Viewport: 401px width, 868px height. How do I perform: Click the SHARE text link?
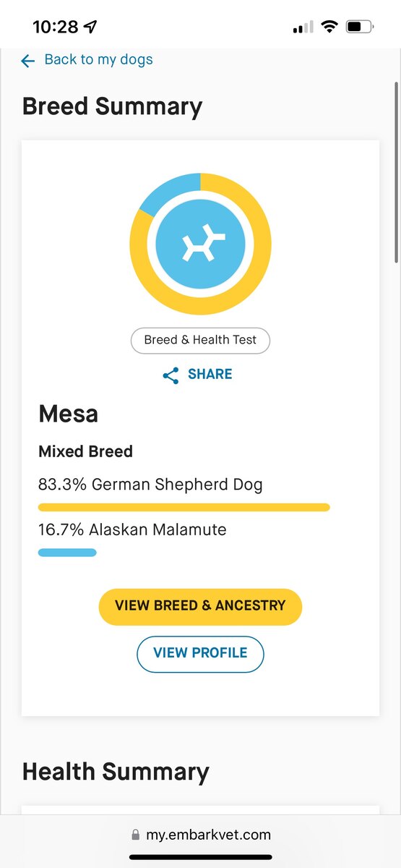point(210,374)
